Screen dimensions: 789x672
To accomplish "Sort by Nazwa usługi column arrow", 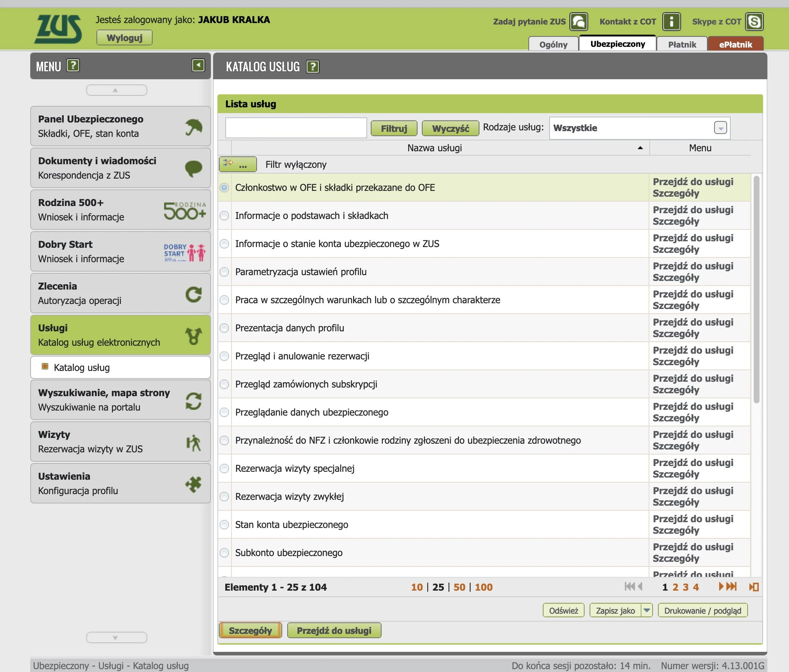I will tap(640, 148).
